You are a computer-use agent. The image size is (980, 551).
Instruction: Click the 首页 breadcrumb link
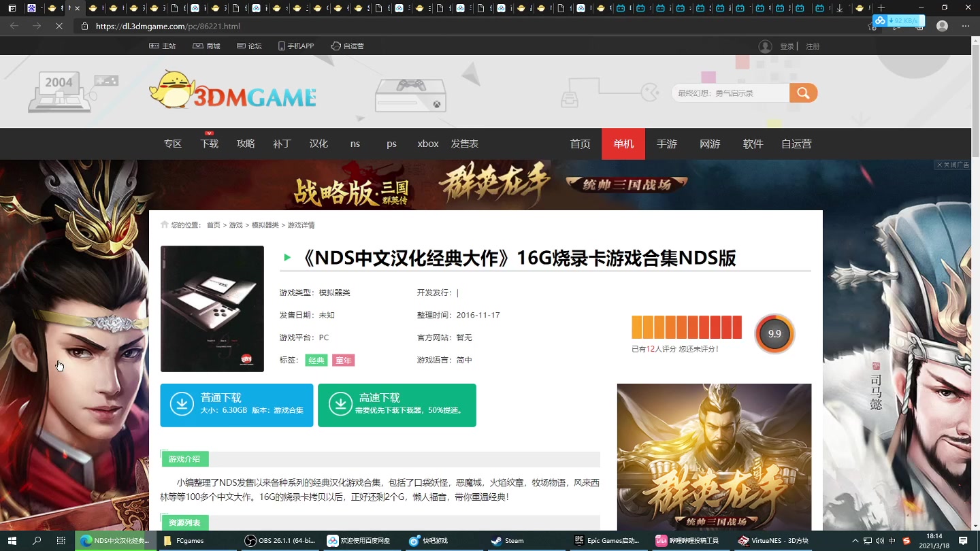coord(214,225)
